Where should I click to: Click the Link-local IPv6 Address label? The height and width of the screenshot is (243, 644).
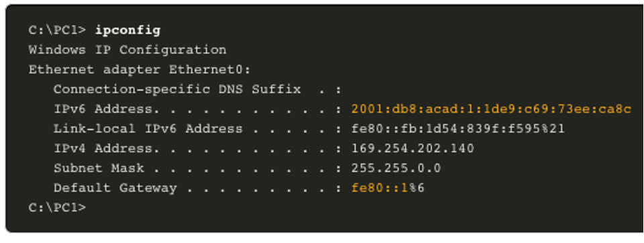coord(148,129)
